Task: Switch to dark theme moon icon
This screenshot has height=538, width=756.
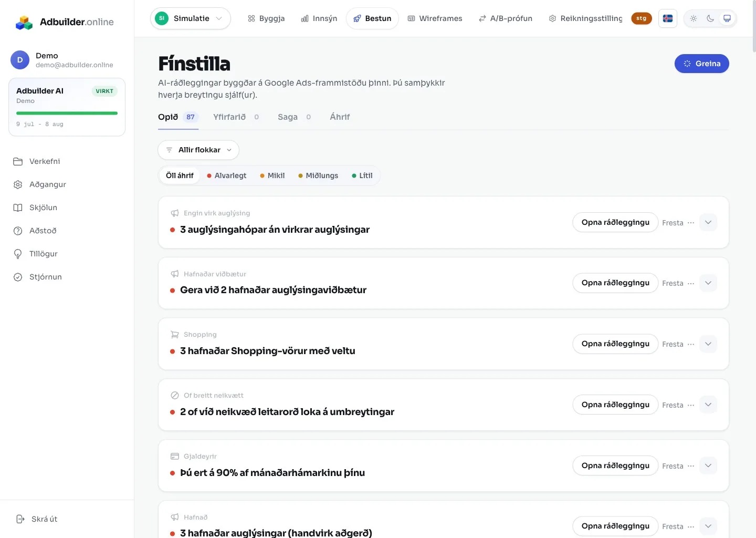Action: (710, 18)
